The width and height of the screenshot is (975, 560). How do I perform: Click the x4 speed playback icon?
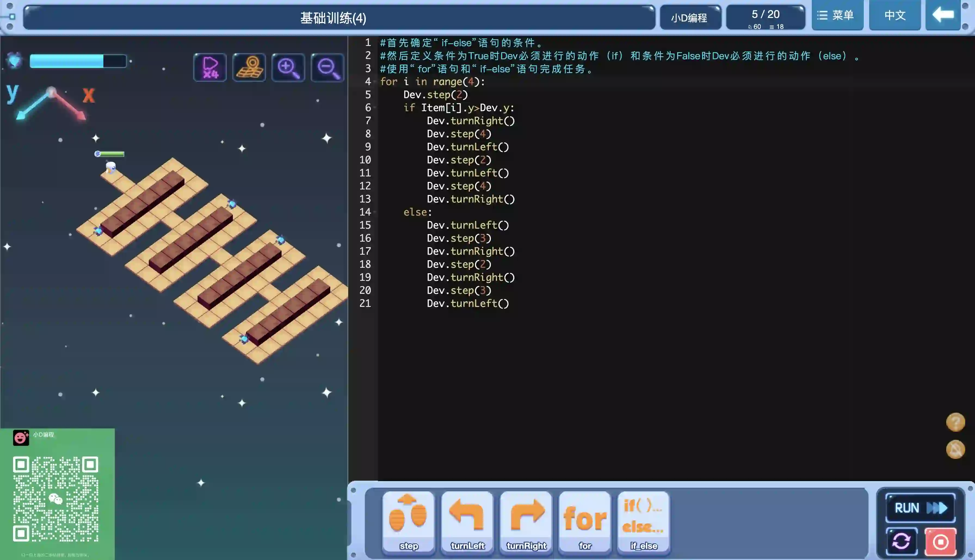tap(210, 67)
